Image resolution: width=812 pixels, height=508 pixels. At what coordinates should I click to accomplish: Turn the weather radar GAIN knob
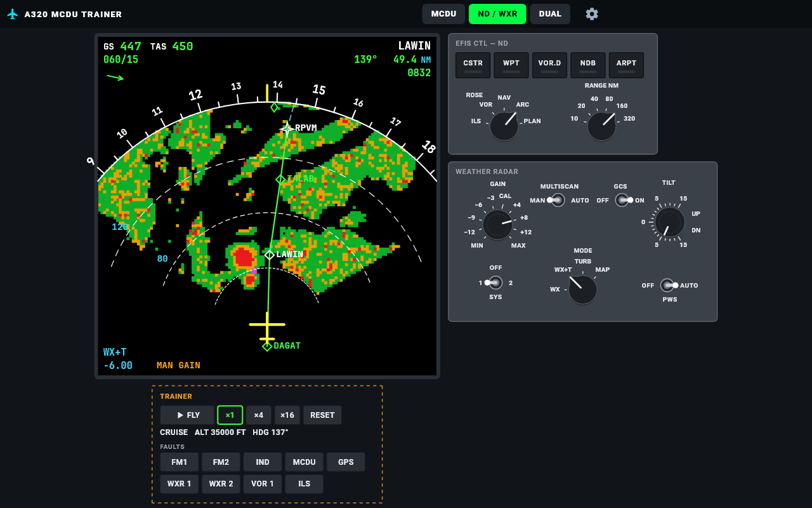[x=498, y=225]
